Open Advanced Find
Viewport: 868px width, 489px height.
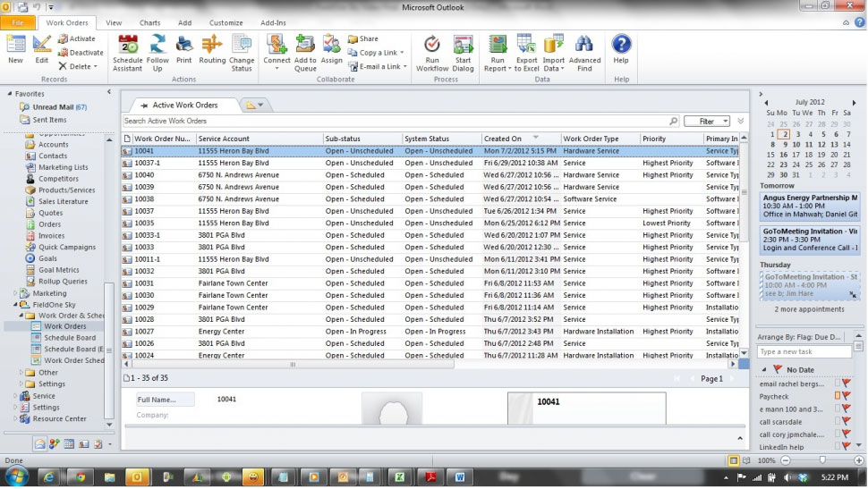(584, 53)
